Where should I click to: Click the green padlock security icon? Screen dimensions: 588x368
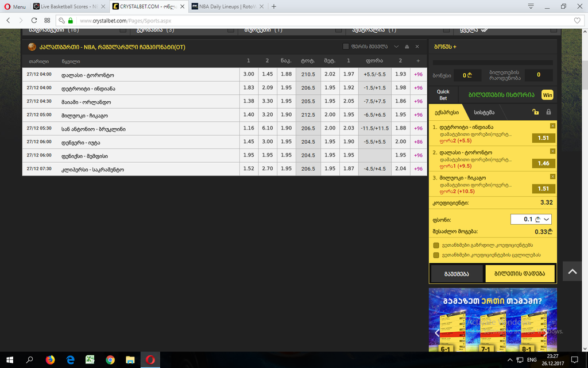pos(71,21)
